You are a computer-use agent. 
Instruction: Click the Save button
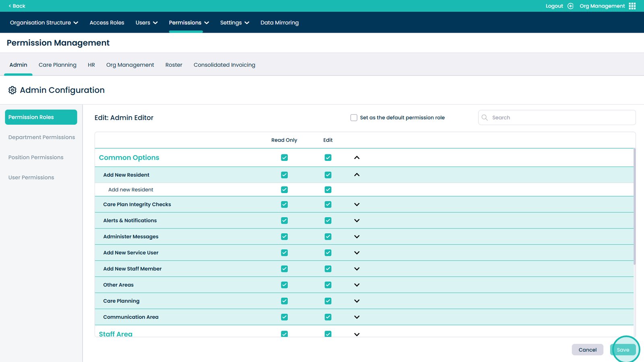(x=623, y=350)
